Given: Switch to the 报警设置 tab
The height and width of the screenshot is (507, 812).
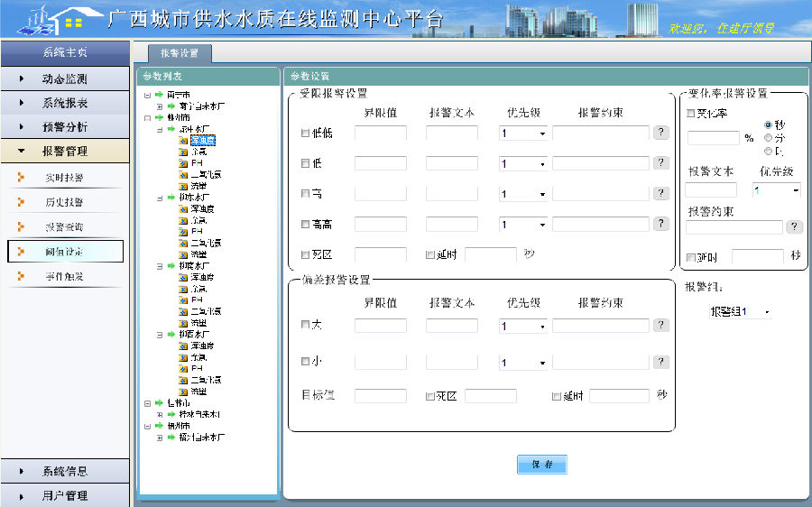Looking at the screenshot, I should tap(172, 53).
